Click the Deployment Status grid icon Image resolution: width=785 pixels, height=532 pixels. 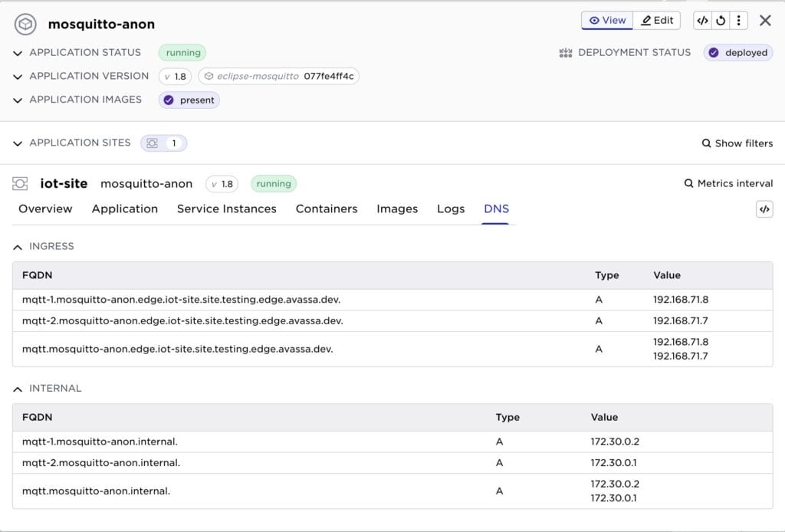565,52
